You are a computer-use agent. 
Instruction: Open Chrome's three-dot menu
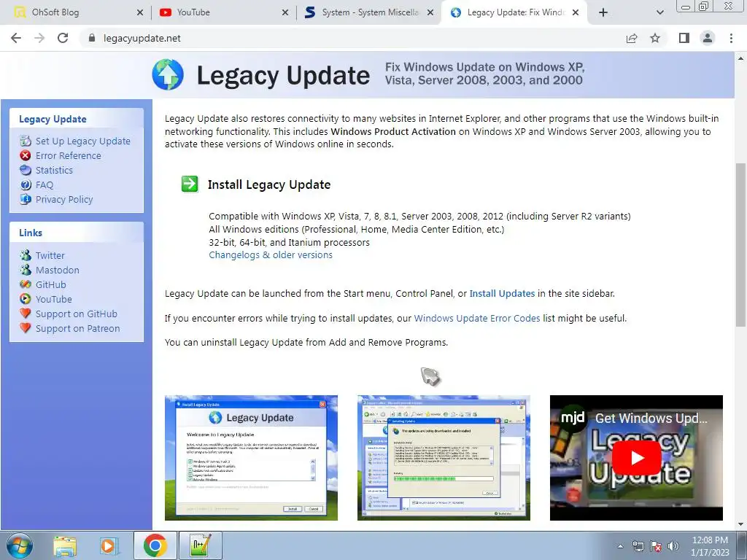click(x=731, y=38)
